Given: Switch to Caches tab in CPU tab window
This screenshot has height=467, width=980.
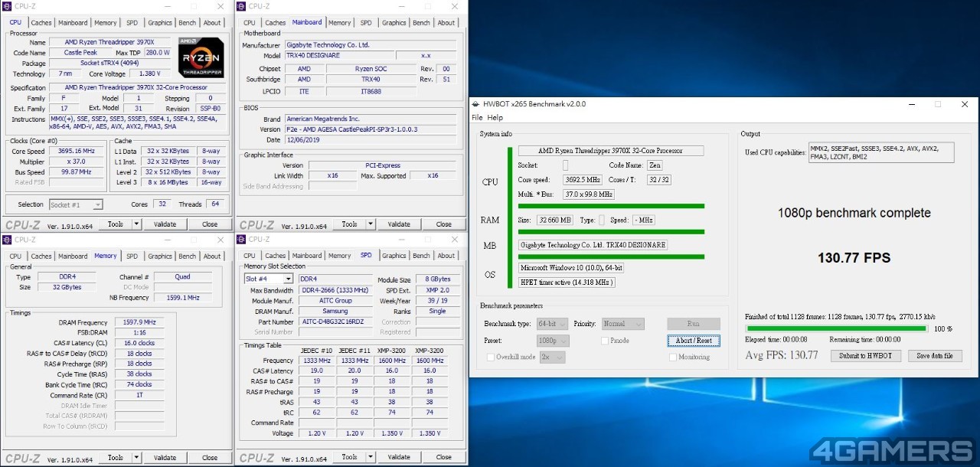Looking at the screenshot, I should 41,23.
